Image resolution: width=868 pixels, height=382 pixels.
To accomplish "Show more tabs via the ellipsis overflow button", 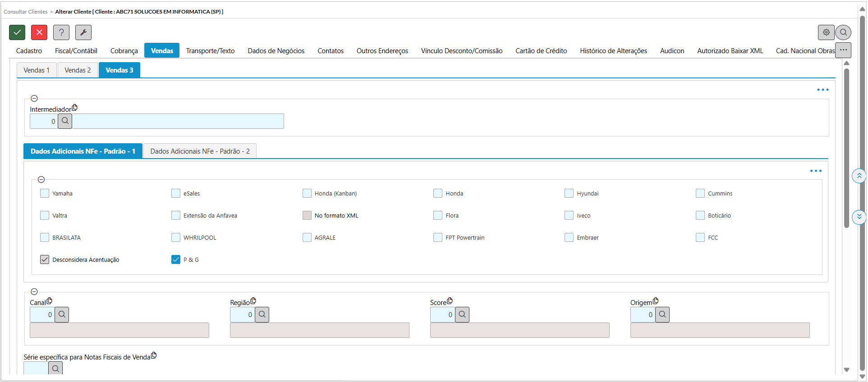I will coord(843,50).
